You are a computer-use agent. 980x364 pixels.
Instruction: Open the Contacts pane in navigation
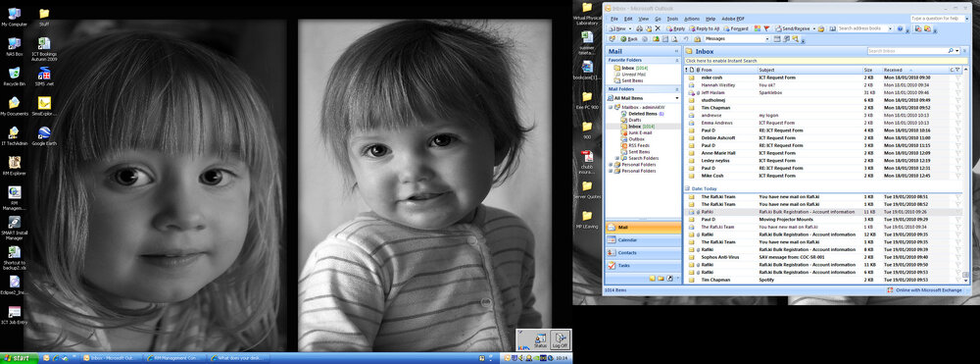point(643,253)
